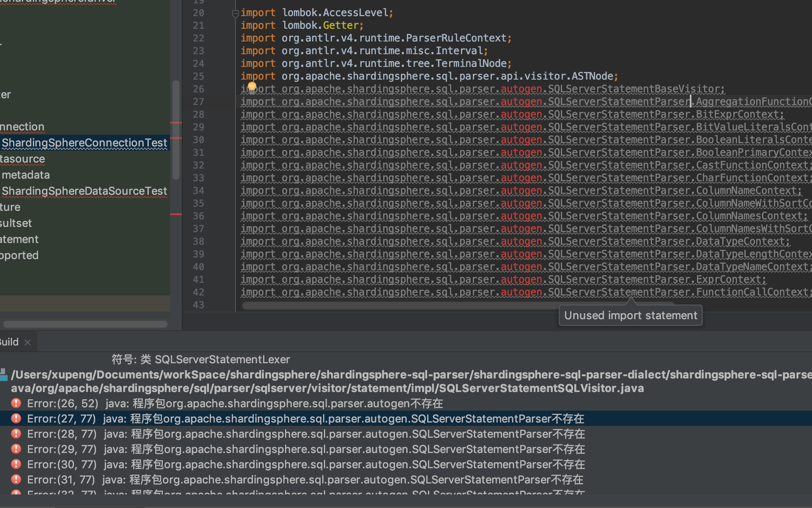This screenshot has height=508, width=812.
Task: Click the file icon beside the /Users/xupeng path
Action: click(3, 375)
